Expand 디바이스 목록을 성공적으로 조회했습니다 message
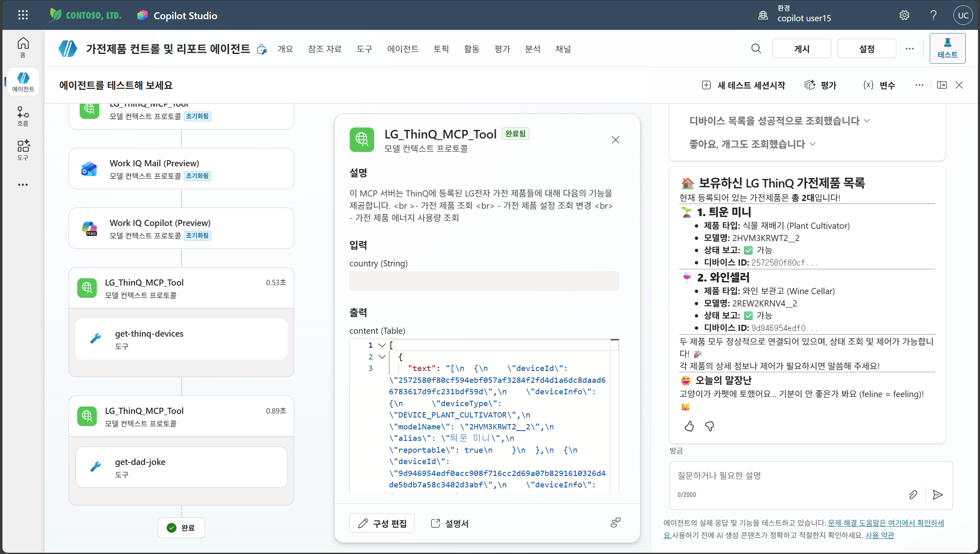This screenshot has width=980, height=554. tap(779, 121)
